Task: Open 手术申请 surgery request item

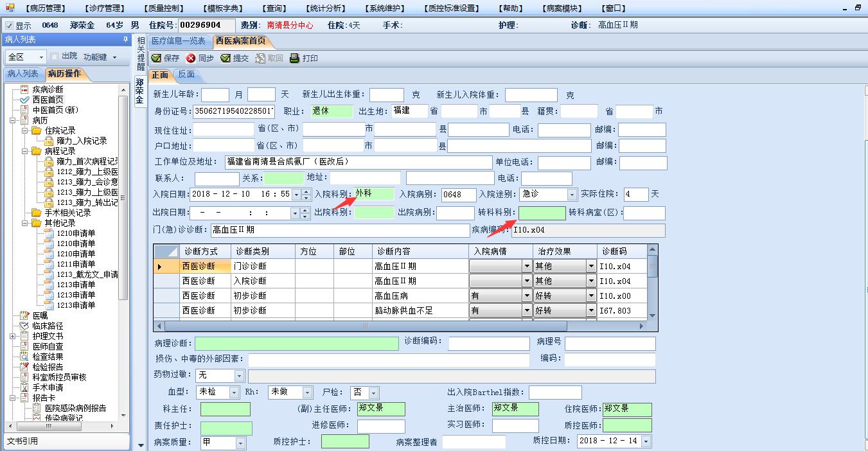Action: (48, 387)
